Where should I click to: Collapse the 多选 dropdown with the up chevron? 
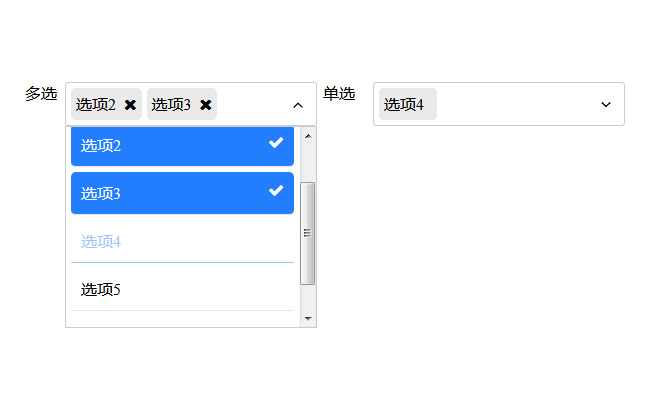coord(297,105)
